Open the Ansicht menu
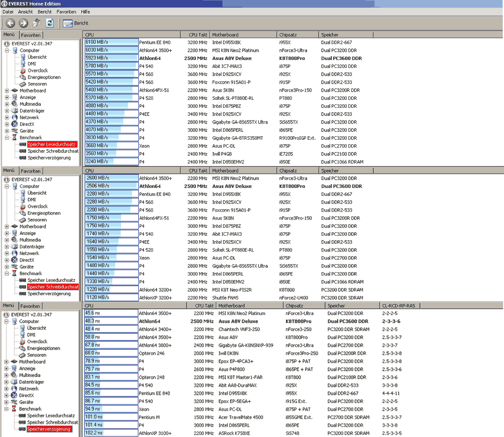This screenshot has height=437, width=504. tap(26, 12)
